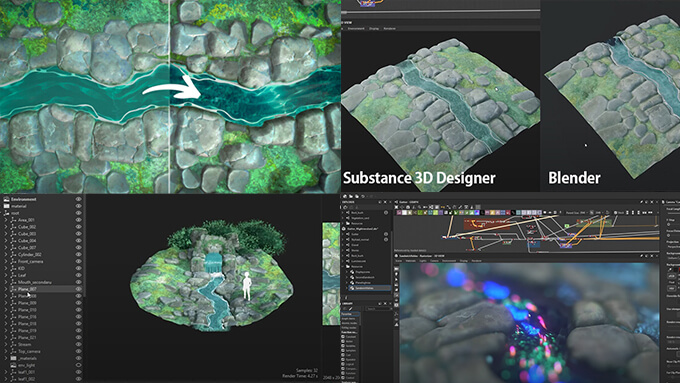Expand Plane_010 tree arrow
Viewport: 680px width, 383px height.
click(x=6, y=310)
